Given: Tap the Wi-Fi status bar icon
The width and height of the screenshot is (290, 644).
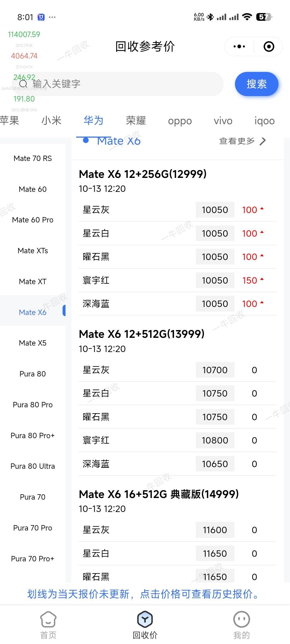Looking at the screenshot, I should coord(247,17).
